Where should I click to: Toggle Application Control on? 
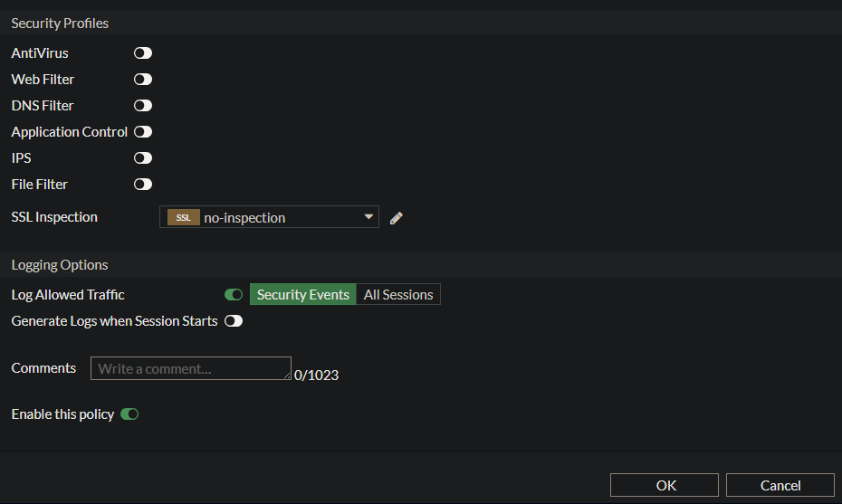click(x=143, y=132)
